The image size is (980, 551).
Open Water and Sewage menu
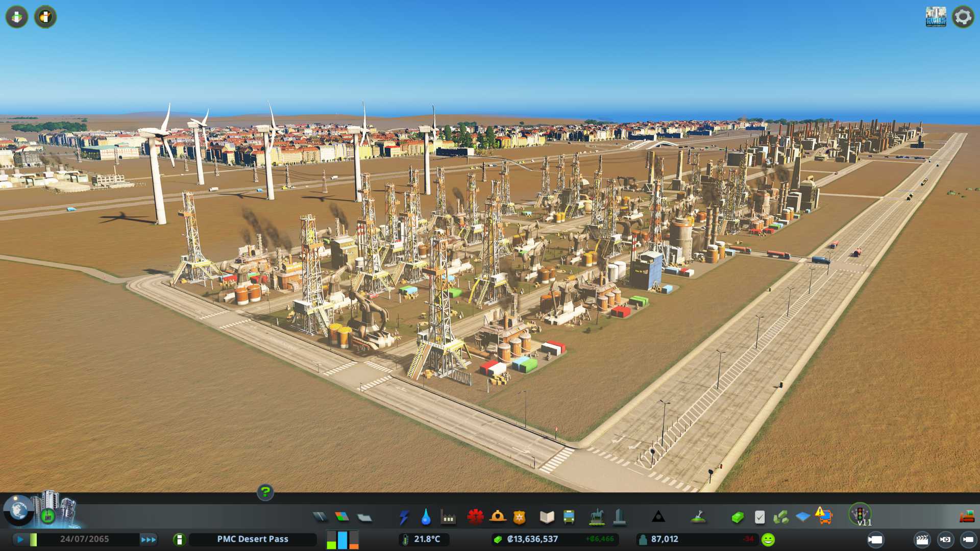click(426, 517)
